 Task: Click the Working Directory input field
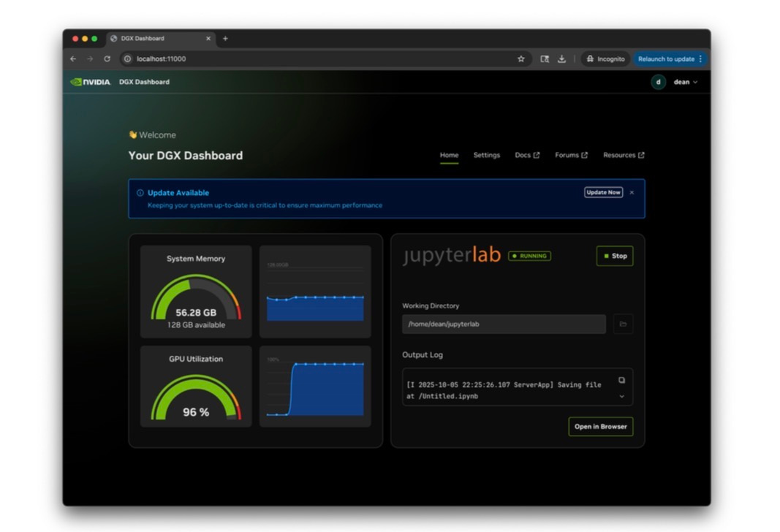[x=504, y=324]
